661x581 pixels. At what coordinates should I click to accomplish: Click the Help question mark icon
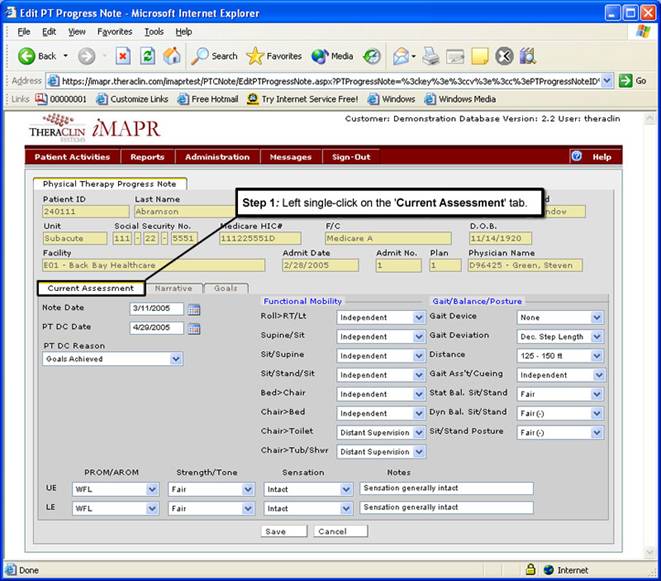tap(576, 157)
